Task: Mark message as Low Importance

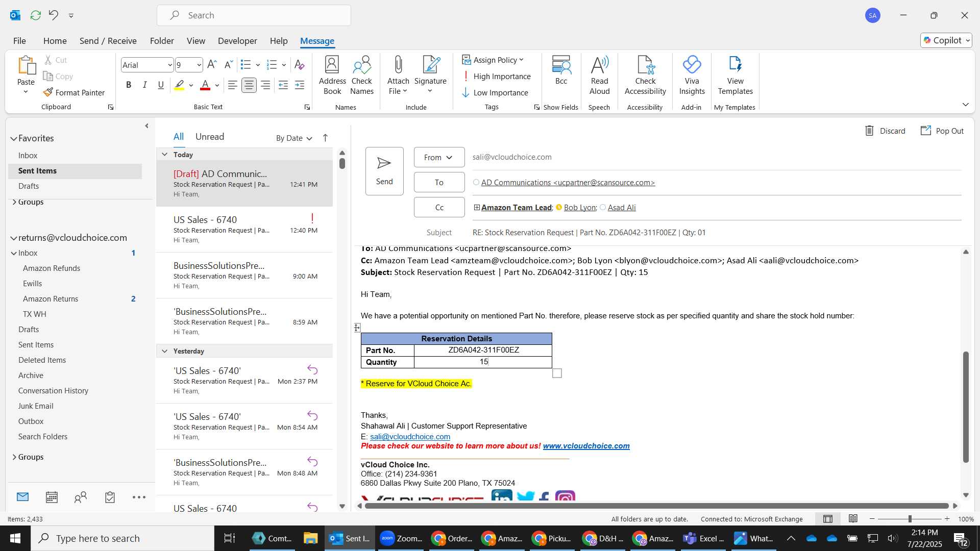Action: click(x=495, y=92)
